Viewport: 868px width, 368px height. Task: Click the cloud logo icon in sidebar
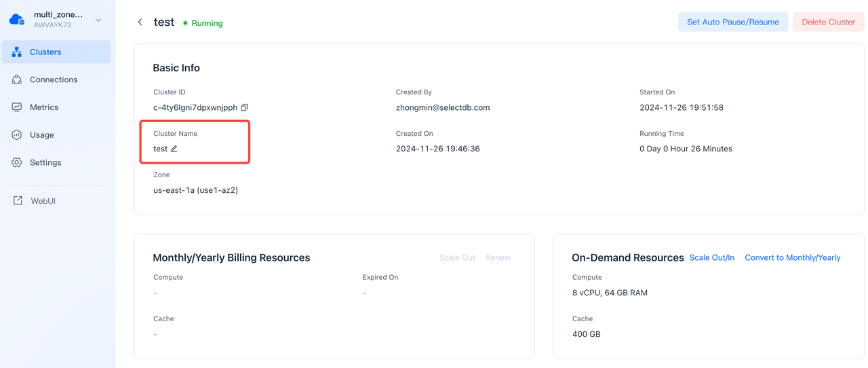point(17,20)
